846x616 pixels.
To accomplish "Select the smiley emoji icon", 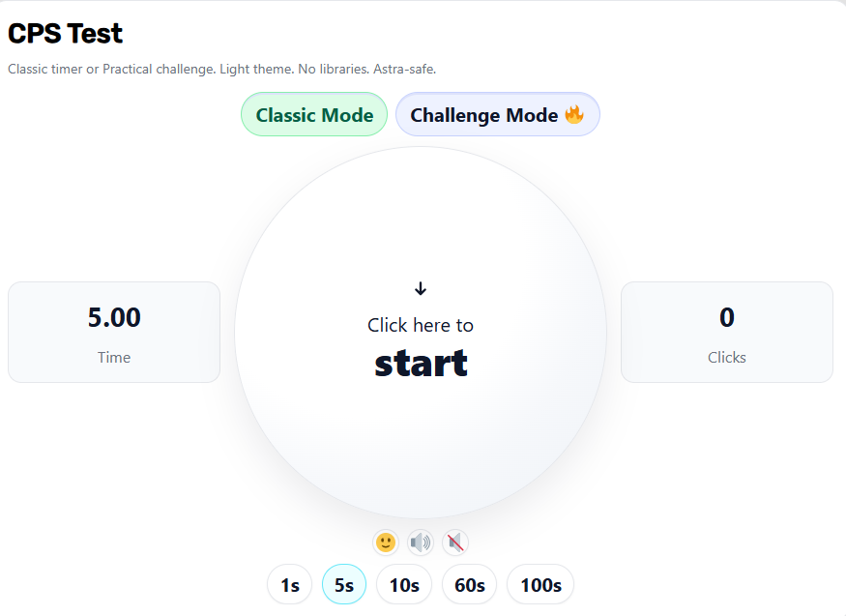I will pos(385,542).
